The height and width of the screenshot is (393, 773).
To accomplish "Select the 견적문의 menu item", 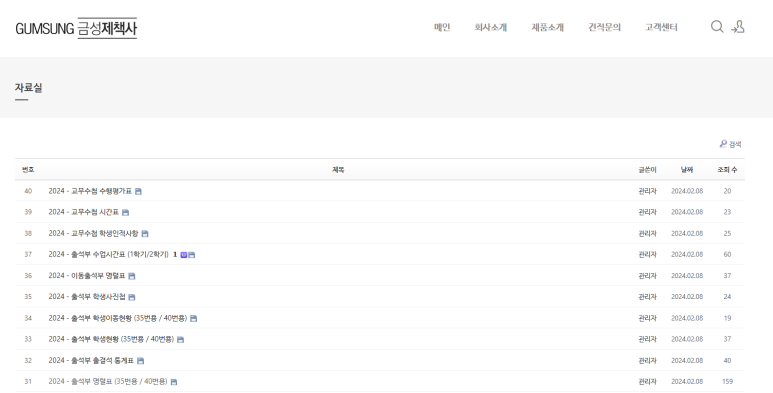I will (604, 27).
